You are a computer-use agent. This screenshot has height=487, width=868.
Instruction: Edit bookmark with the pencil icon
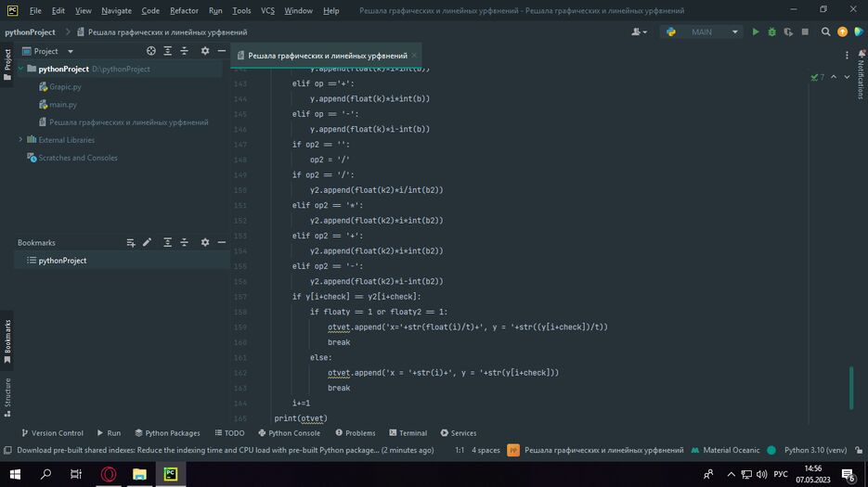pyautogui.click(x=147, y=242)
